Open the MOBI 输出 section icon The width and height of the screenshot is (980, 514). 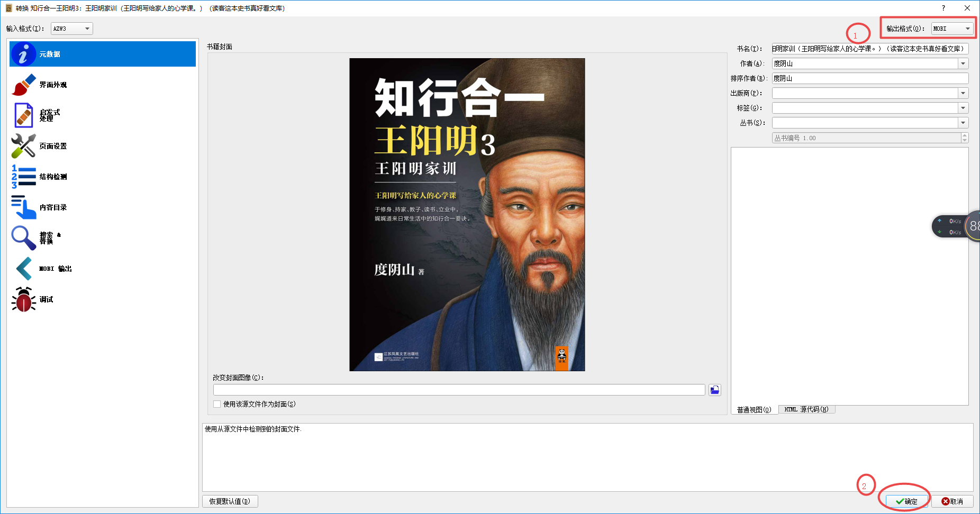[23, 269]
